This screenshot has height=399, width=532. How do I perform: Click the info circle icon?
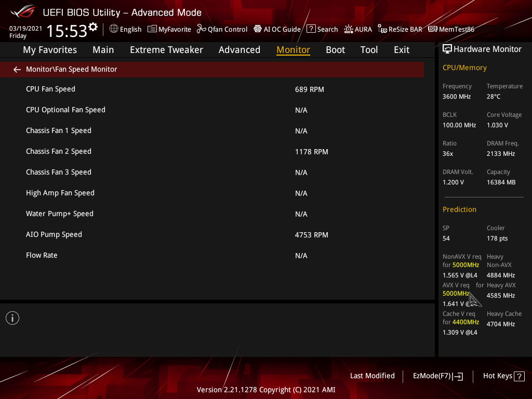[x=12, y=318]
